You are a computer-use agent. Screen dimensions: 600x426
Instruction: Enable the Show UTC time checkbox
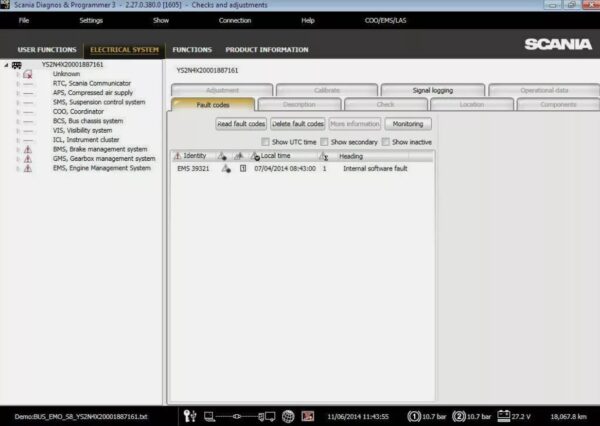[265, 142]
